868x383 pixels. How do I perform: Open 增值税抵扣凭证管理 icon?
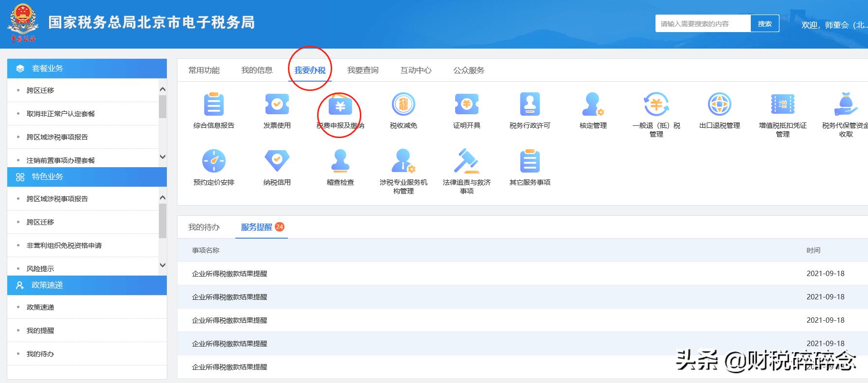coord(782,104)
